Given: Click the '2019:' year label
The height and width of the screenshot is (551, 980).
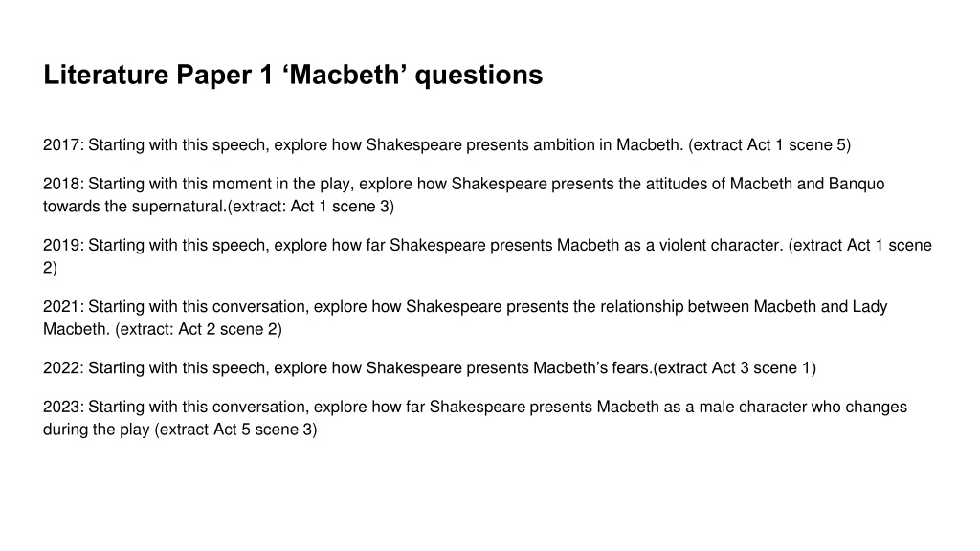Looking at the screenshot, I should coord(63,245).
